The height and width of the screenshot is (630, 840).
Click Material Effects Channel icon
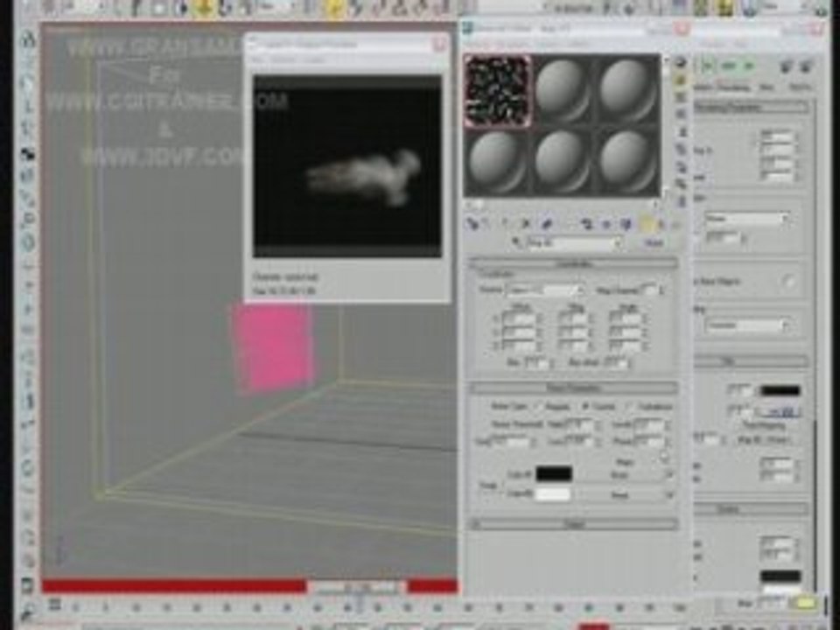point(605,224)
